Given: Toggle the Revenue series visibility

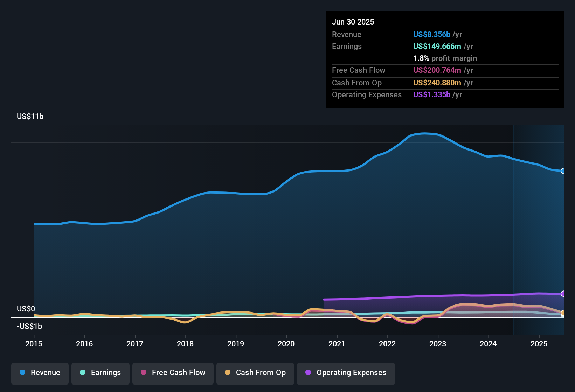Looking at the screenshot, I should click(x=40, y=373).
